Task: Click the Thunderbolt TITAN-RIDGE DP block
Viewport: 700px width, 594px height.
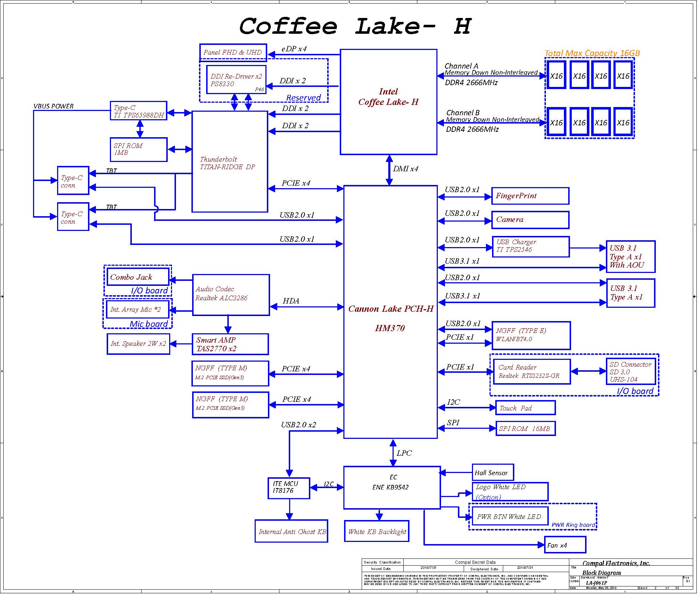Action: pyautogui.click(x=230, y=162)
